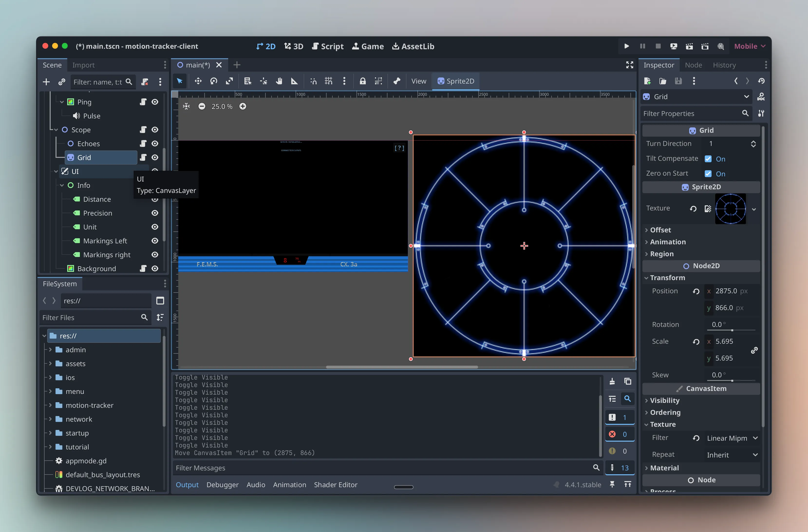808x532 pixels.
Task: Select the Ruler Mode tool
Action: click(x=294, y=81)
